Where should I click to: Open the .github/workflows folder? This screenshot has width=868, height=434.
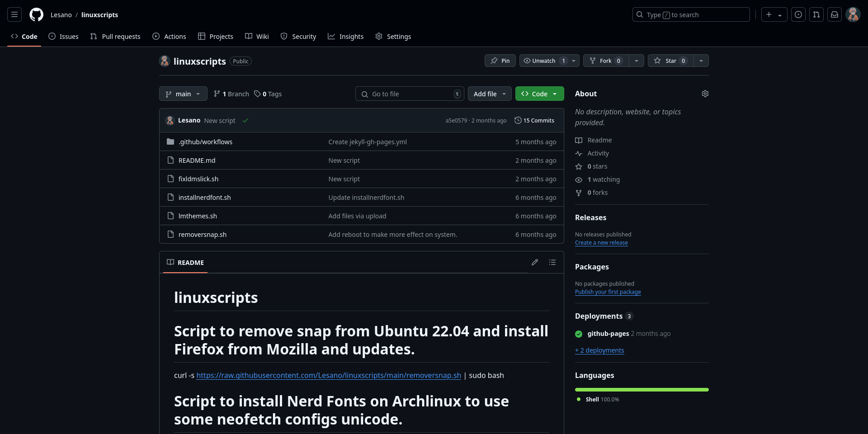click(x=205, y=142)
